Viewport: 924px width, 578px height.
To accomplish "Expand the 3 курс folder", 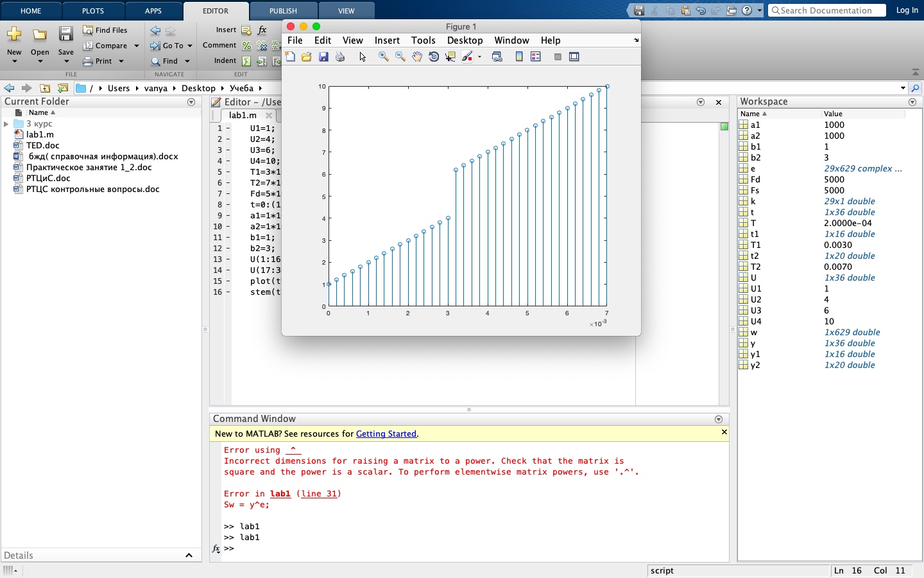I will 6,124.
